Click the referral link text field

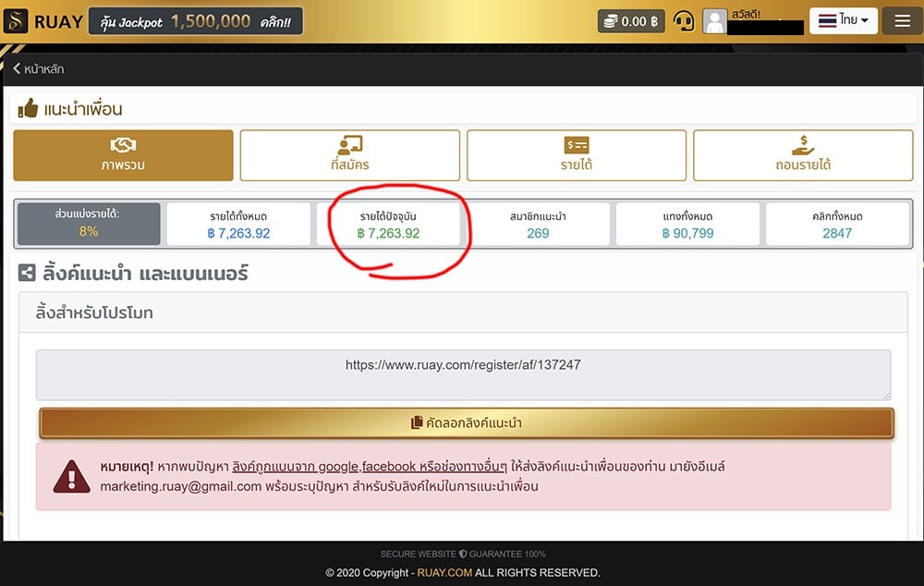tap(463, 375)
